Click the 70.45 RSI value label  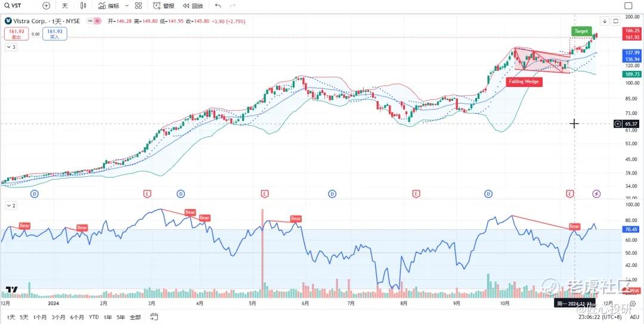tap(631, 229)
